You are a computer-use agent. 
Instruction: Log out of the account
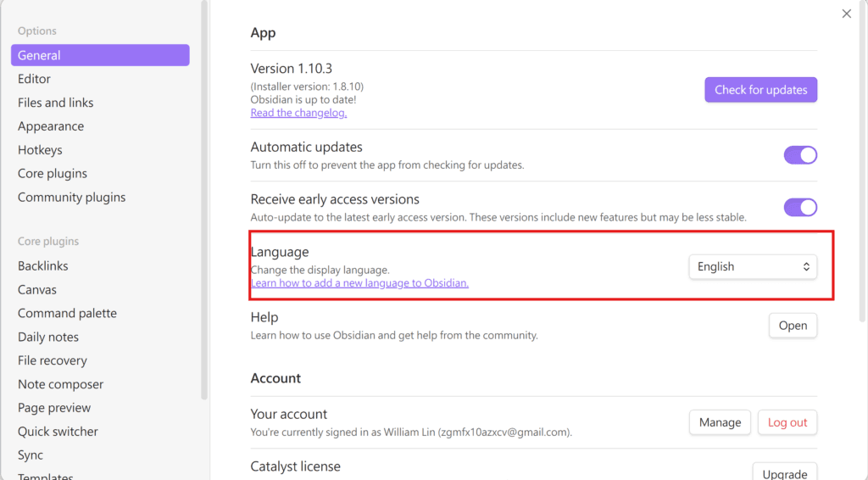click(x=787, y=422)
